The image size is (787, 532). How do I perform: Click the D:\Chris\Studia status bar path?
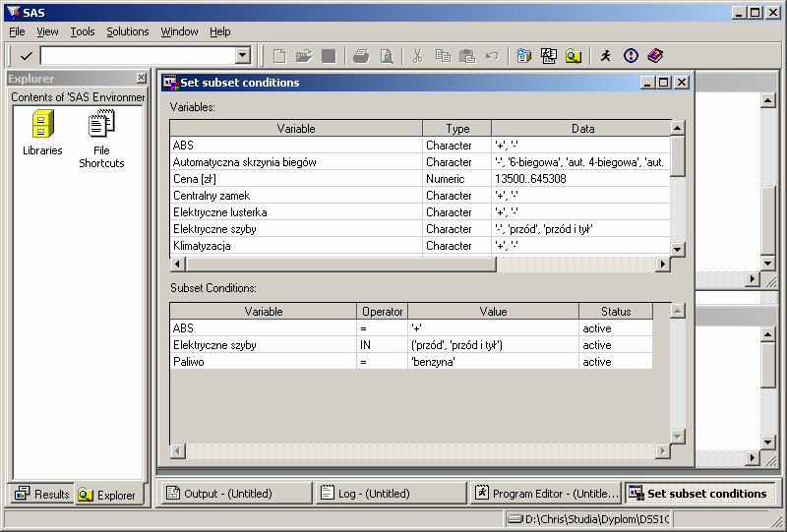click(588, 518)
